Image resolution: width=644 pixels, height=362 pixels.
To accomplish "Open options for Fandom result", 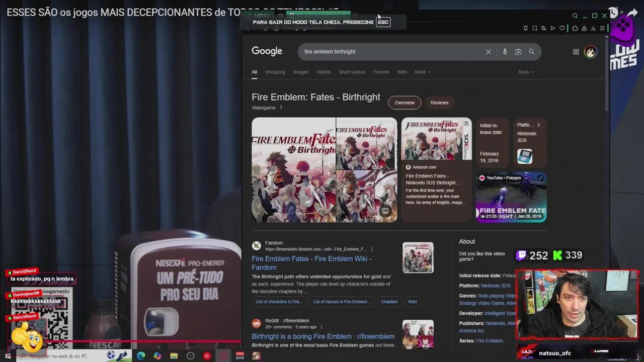I will point(372,249).
